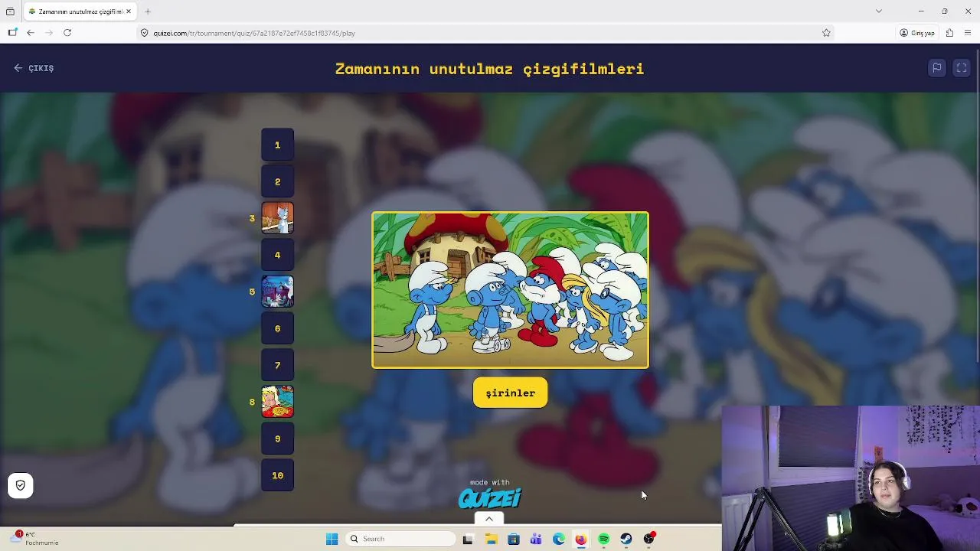Click the privacy shield icon
Image resolution: width=980 pixels, height=551 pixels.
(20, 485)
